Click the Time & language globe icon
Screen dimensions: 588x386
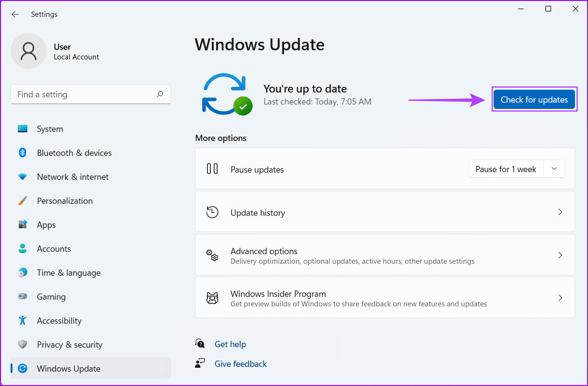[x=23, y=272]
